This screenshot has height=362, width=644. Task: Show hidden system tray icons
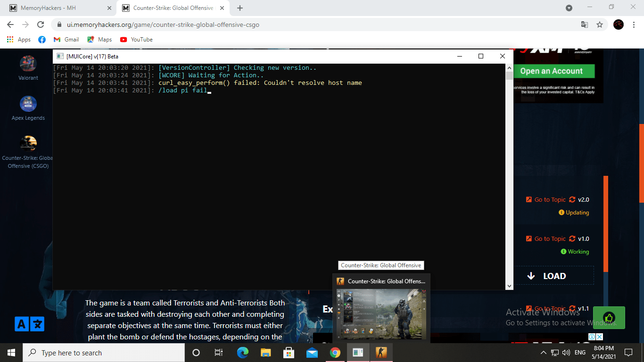(544, 353)
